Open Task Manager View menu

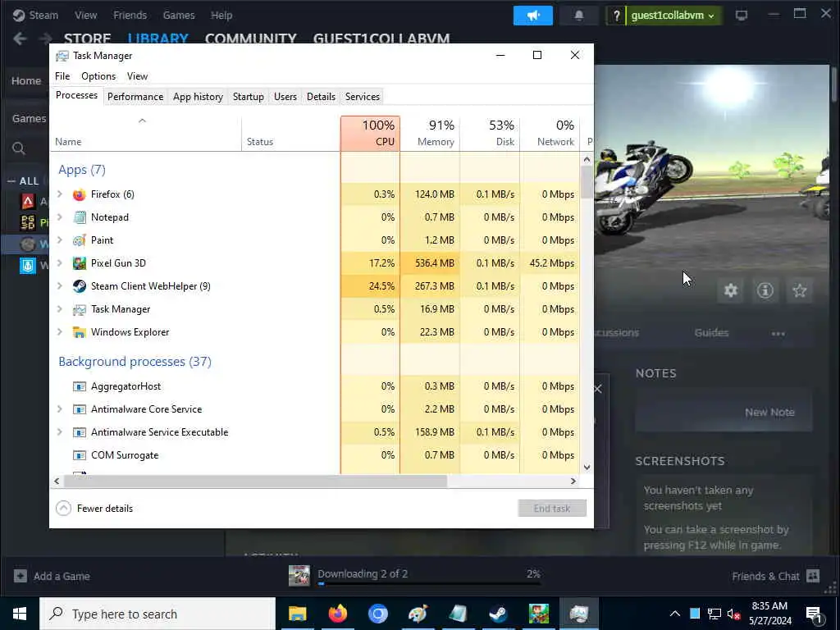point(137,76)
